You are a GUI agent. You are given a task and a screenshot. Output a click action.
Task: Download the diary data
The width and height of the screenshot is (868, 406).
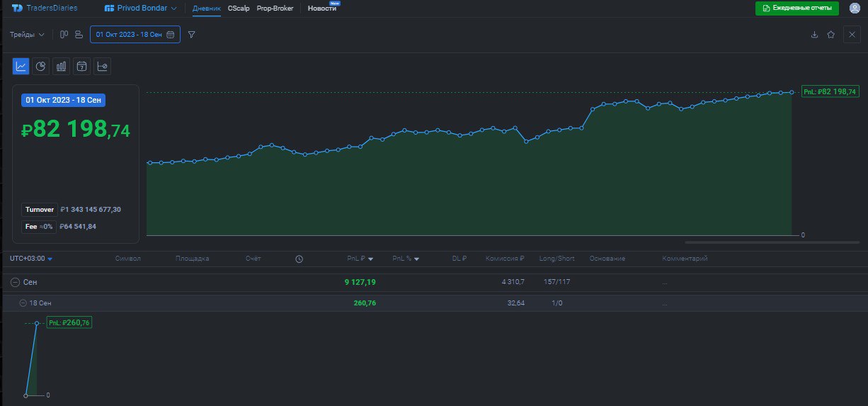[x=814, y=34]
